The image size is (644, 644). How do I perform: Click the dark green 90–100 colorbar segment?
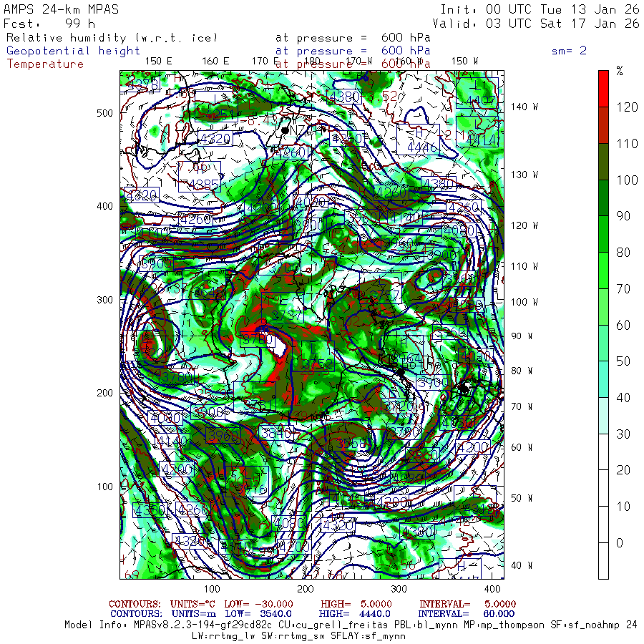tap(603, 198)
